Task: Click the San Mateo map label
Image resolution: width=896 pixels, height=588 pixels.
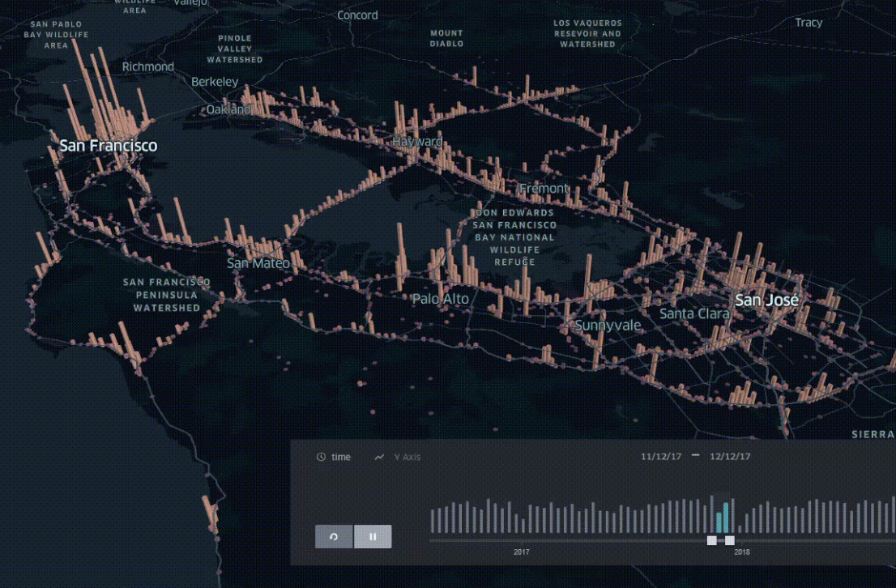Action: (x=258, y=263)
